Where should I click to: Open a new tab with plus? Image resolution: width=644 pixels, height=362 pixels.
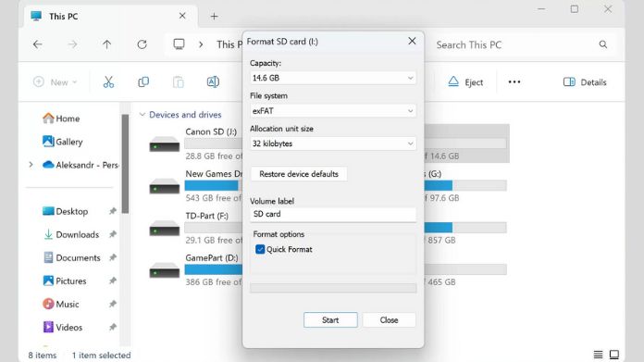(x=214, y=17)
